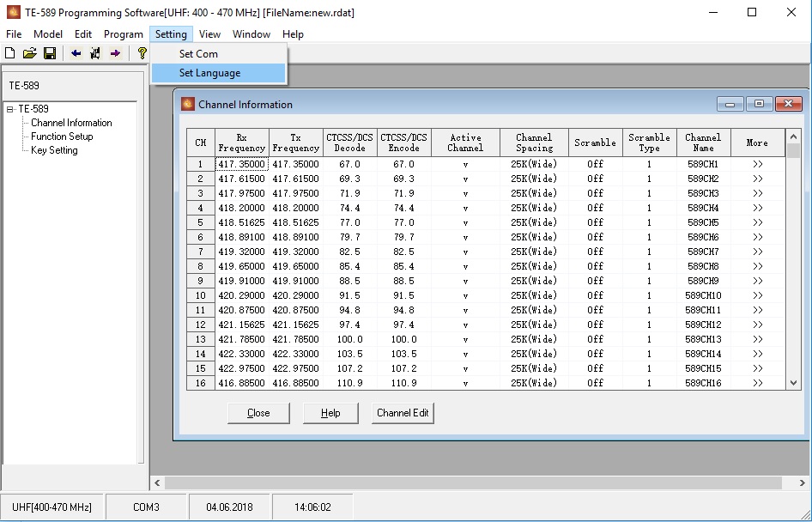
Task: Select Scramble Type cell for 589CH11
Action: (x=650, y=310)
